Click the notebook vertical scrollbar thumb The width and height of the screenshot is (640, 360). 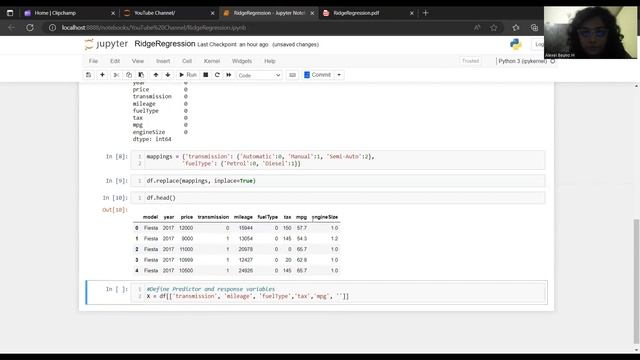click(x=636, y=281)
